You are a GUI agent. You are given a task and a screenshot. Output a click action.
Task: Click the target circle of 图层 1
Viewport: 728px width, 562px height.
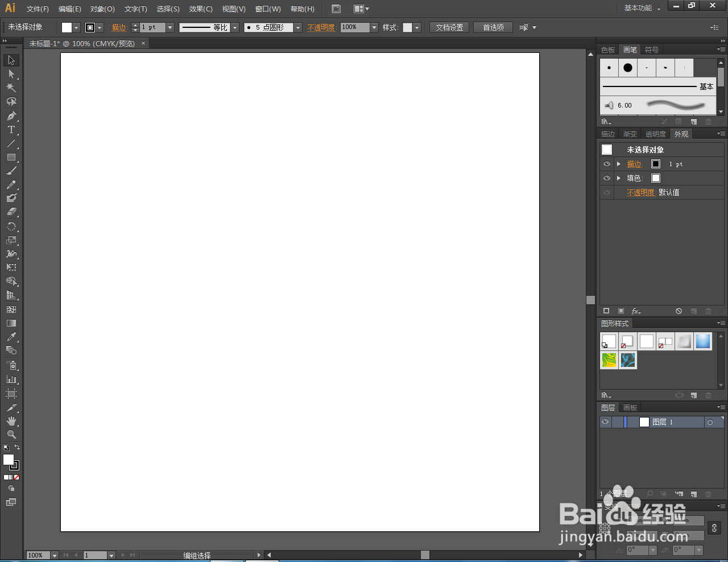710,422
